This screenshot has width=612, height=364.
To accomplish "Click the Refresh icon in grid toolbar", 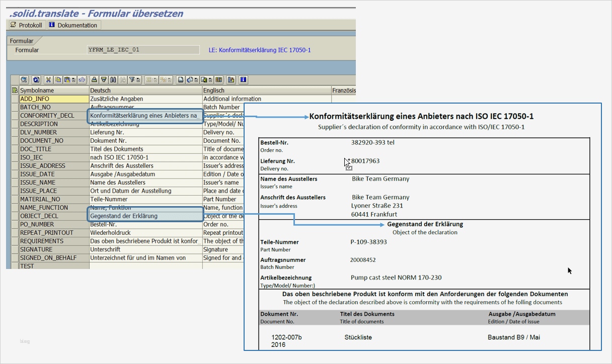I will [36, 80].
